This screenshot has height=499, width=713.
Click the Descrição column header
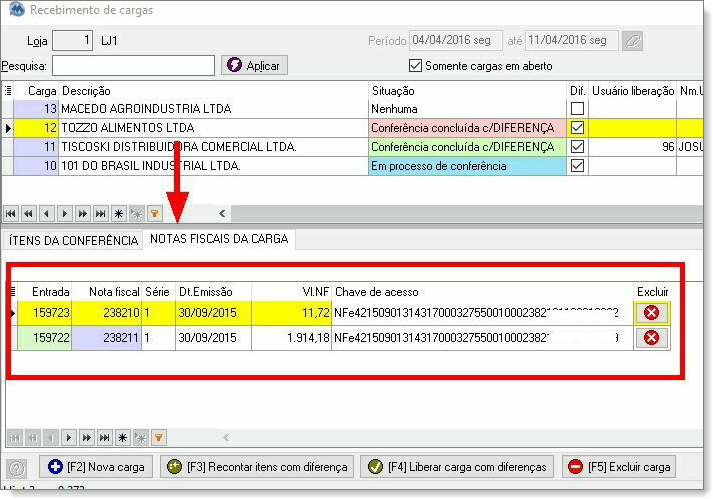[x=214, y=91]
